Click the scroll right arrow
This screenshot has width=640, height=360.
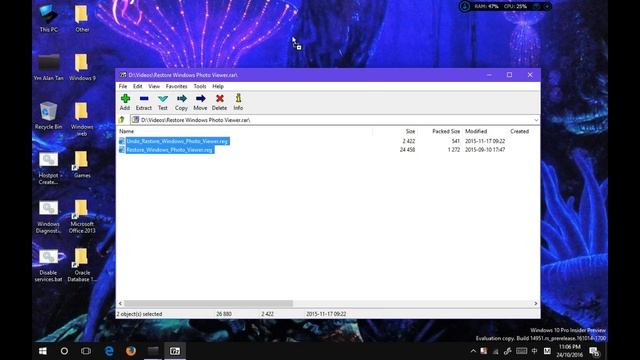tap(536, 304)
